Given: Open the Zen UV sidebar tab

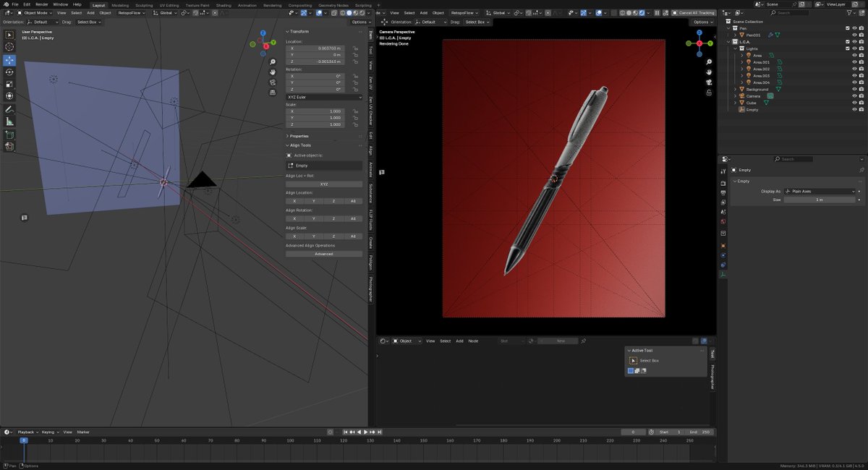Looking at the screenshot, I should pyautogui.click(x=371, y=84).
